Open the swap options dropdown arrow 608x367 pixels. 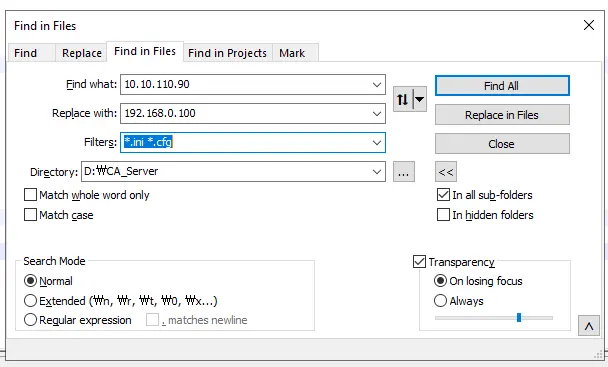420,99
